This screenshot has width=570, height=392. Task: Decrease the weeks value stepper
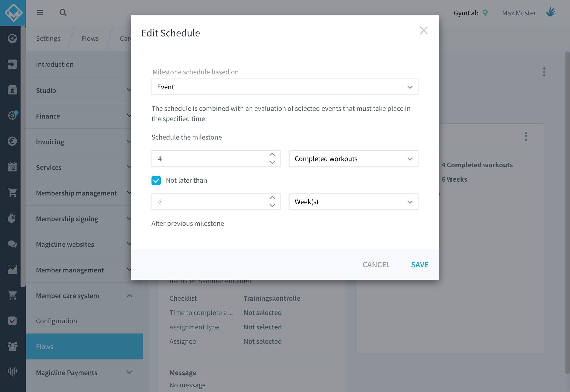(272, 205)
